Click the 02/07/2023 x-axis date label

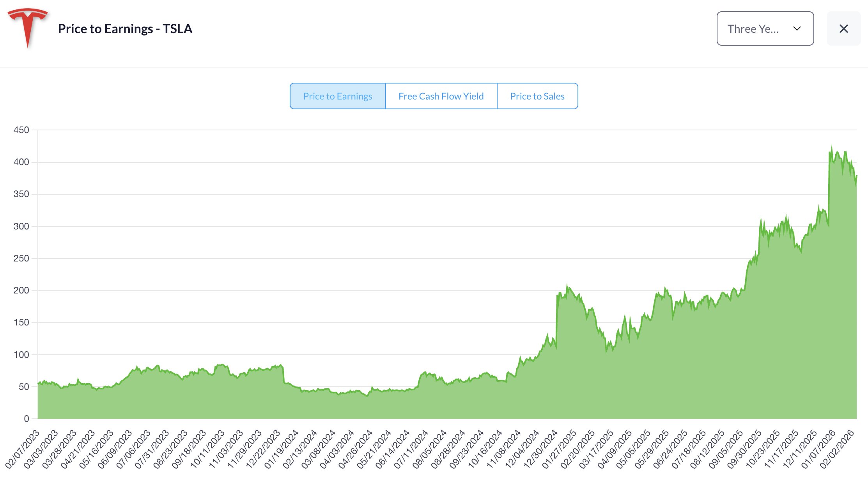(x=23, y=449)
